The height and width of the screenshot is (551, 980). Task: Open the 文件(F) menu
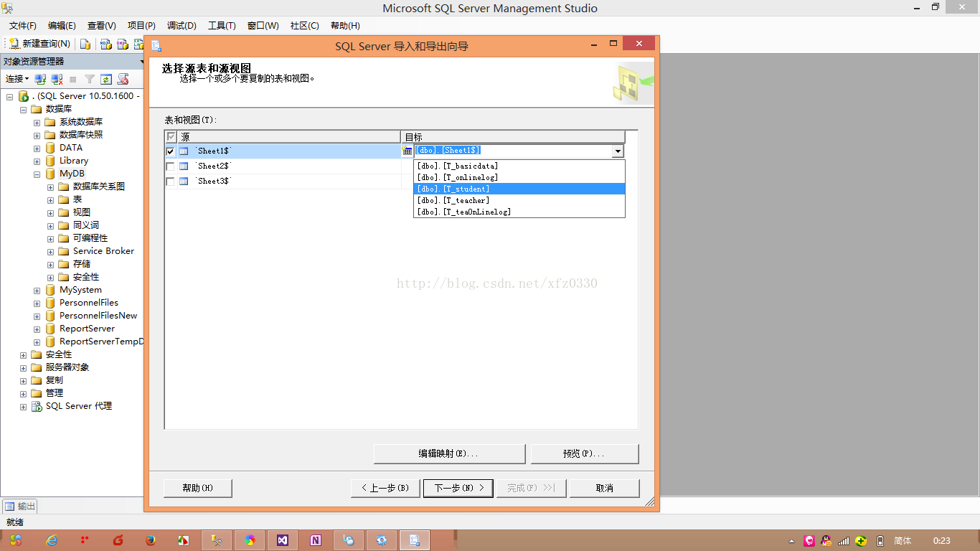pos(22,26)
